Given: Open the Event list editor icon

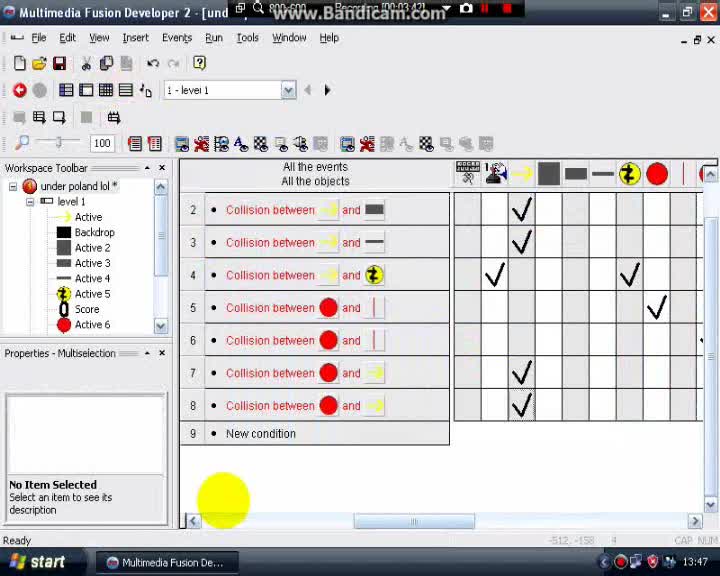Looking at the screenshot, I should (126, 90).
